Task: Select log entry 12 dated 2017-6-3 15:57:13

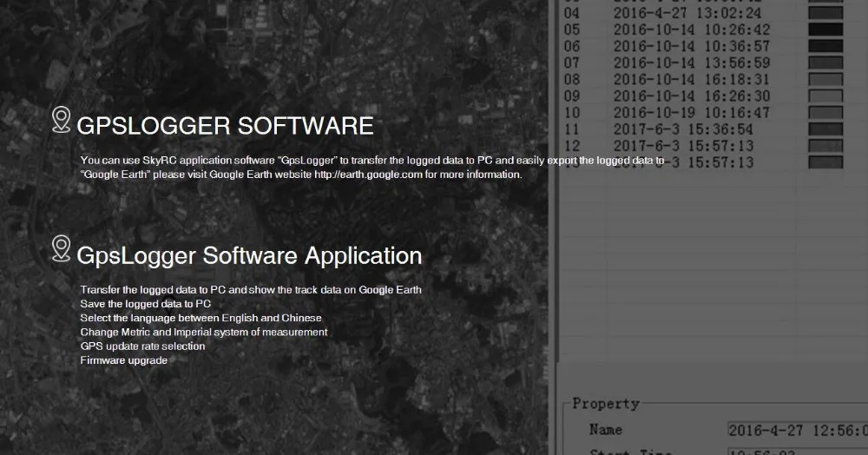Action: (x=703, y=146)
